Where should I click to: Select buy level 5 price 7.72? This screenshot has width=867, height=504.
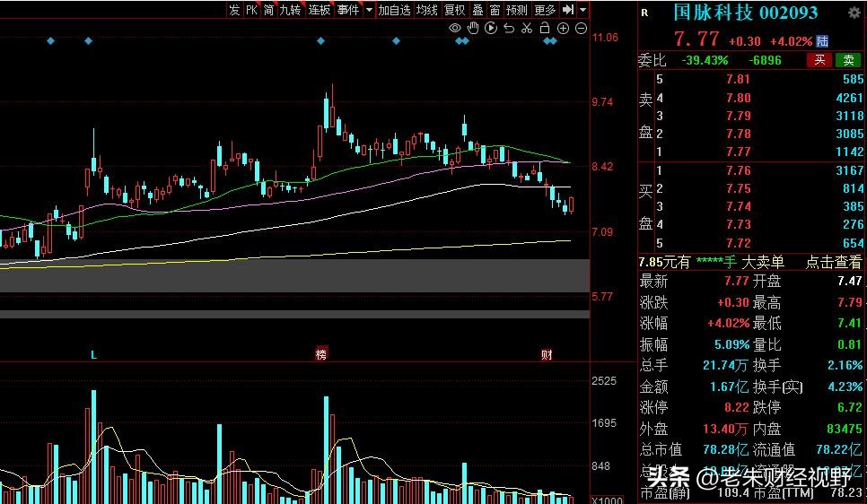tap(738, 243)
